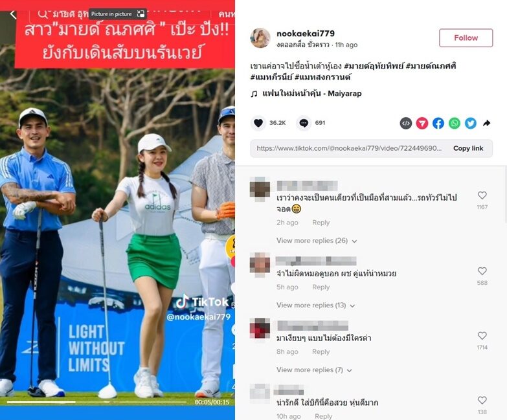Like the comment with 588 likes
Viewport: 507px width, 420px height.
pos(482,271)
